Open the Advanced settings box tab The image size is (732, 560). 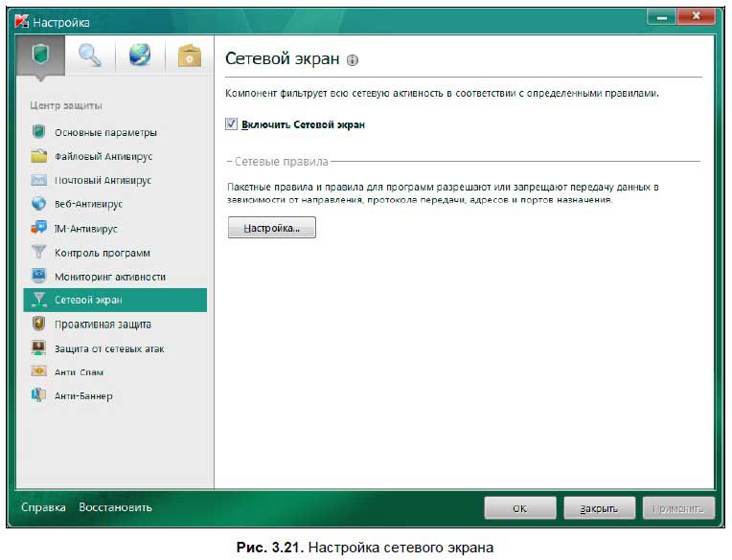click(189, 55)
